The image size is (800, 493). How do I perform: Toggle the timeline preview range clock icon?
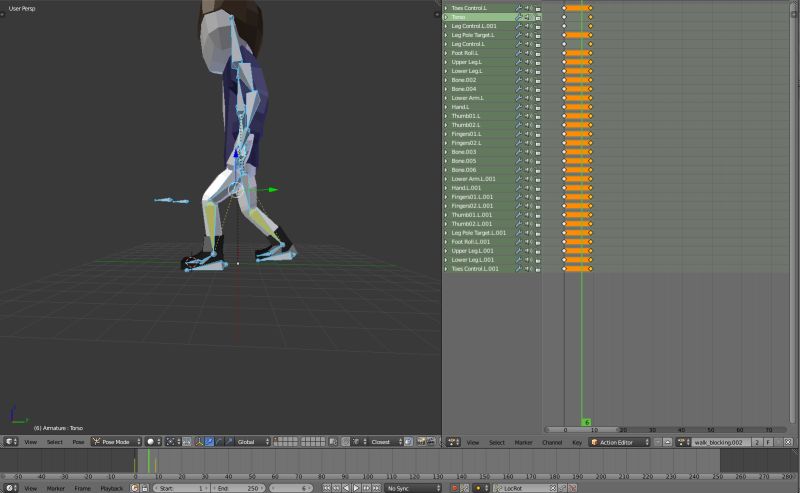(x=135, y=488)
